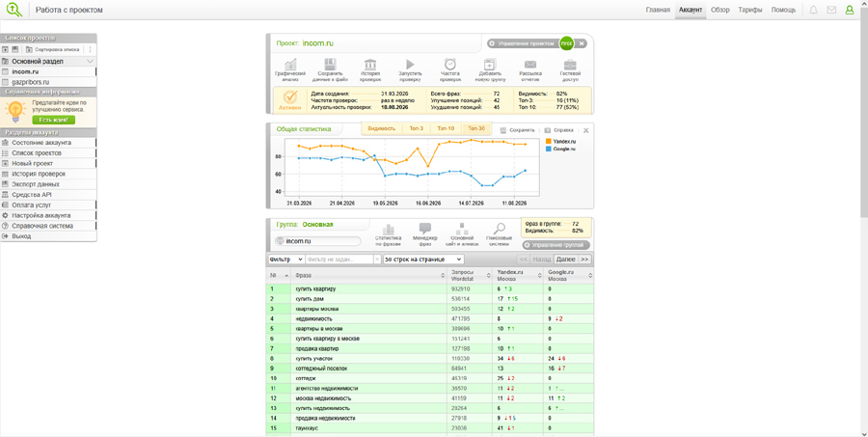Click phrase купить квартиру in table
The width and height of the screenshot is (868, 437).
[x=315, y=288]
